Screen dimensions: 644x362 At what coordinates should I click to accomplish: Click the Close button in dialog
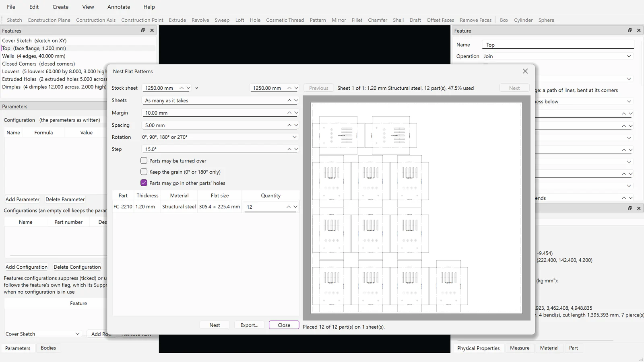pyautogui.click(x=284, y=325)
